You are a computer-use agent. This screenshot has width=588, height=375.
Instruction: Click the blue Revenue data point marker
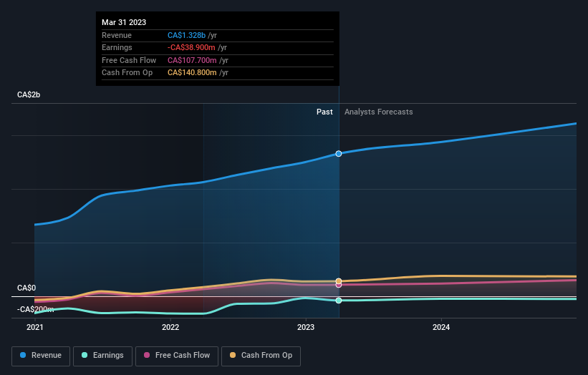[x=339, y=154]
